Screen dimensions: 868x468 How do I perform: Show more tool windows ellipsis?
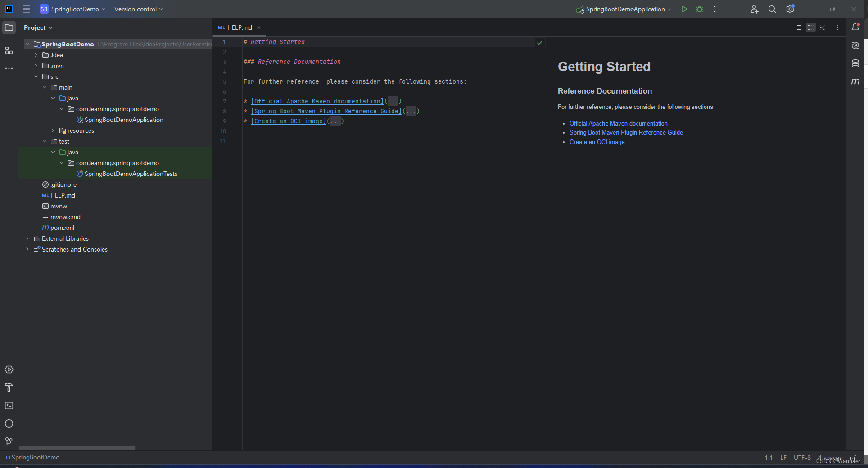(x=9, y=68)
